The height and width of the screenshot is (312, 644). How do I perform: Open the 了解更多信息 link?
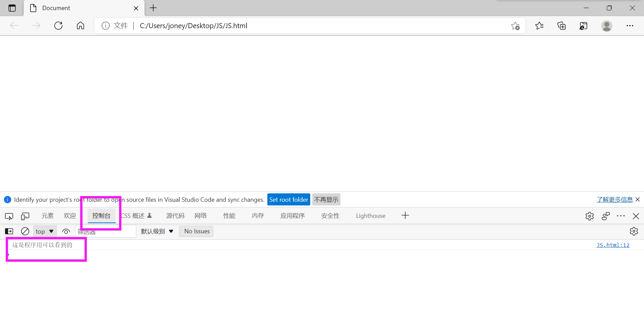pos(614,200)
